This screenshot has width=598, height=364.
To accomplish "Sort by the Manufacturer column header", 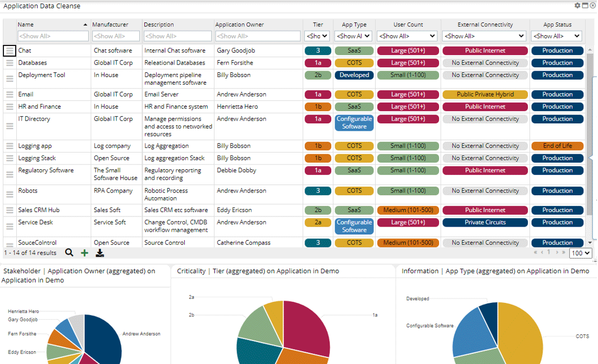I will pyautogui.click(x=110, y=24).
